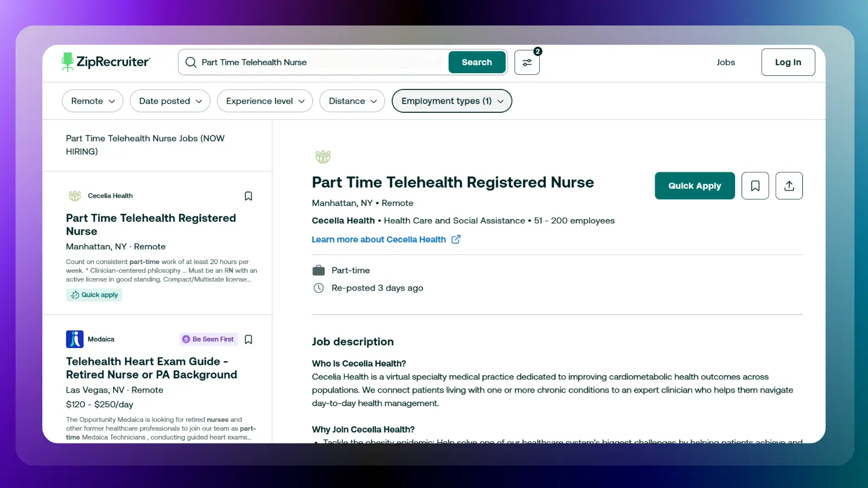Bookmark the Medaica job card
Viewport: 868px width, 488px height.
click(248, 339)
